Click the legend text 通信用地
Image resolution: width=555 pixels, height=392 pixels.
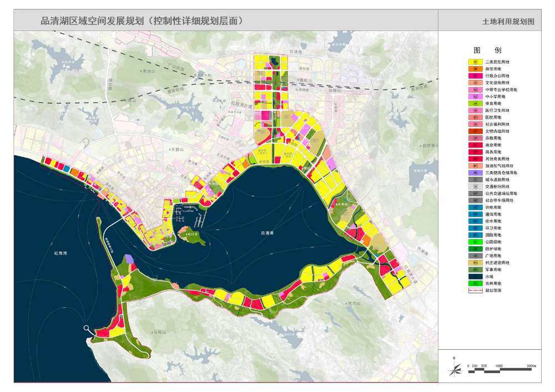coord(493,214)
